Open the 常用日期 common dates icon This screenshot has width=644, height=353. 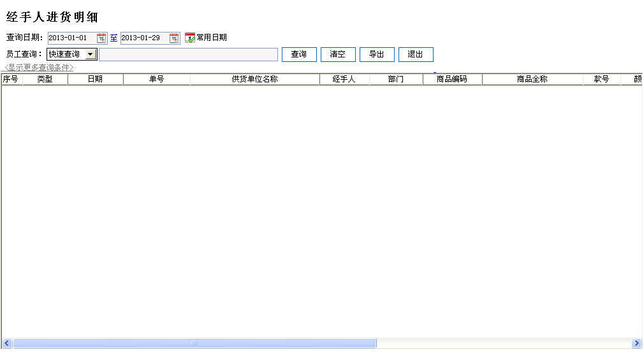190,38
